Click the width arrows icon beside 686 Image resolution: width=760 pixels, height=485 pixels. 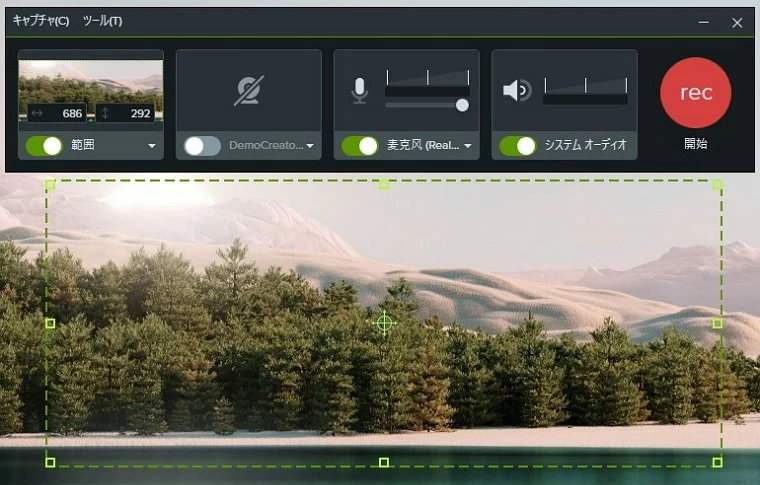click(37, 113)
